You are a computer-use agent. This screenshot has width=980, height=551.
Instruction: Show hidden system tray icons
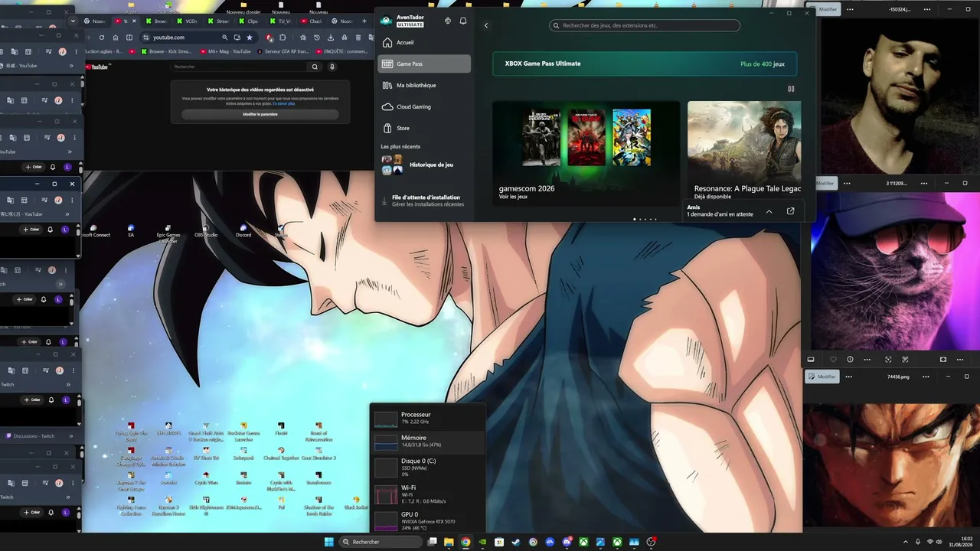906,542
